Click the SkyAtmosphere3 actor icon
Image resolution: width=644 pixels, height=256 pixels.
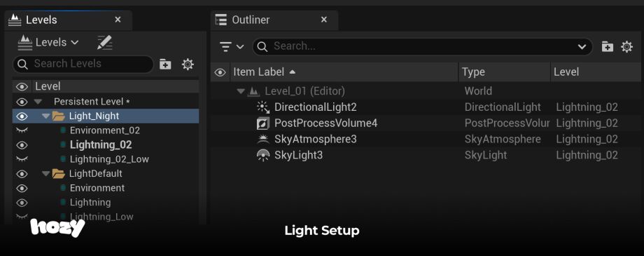[263, 140]
